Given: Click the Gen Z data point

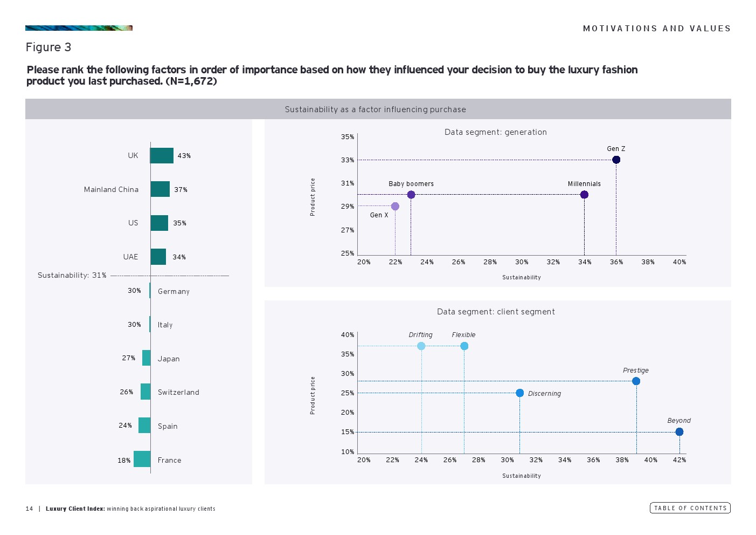Looking at the screenshot, I should click(616, 160).
